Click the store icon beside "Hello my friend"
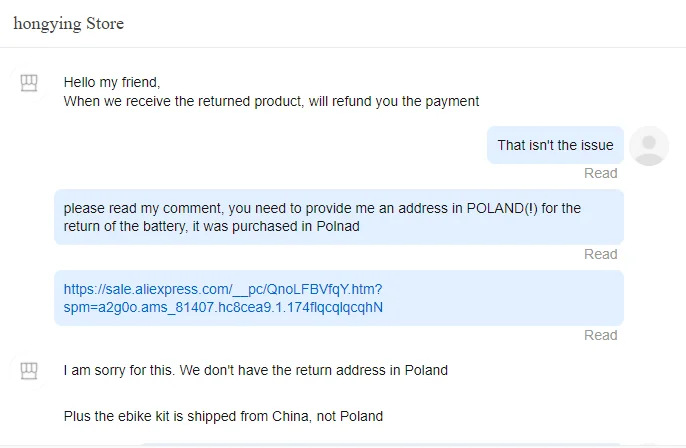This screenshot has height=448, width=686. 30,84
